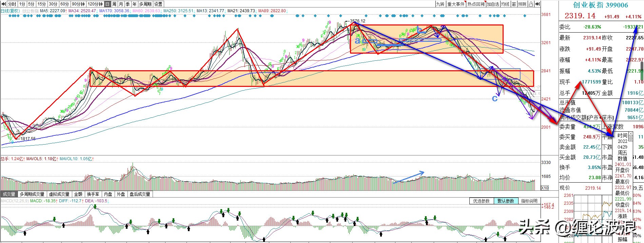Image resolution: width=644 pixels, height=243 pixels.
Task: Click the intraday mini chart thumbnail
Action: tap(593, 218)
